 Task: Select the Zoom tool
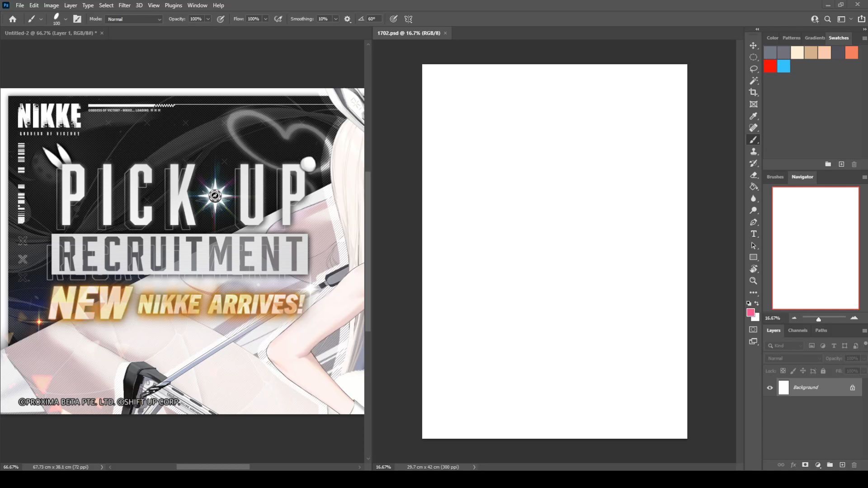753,281
